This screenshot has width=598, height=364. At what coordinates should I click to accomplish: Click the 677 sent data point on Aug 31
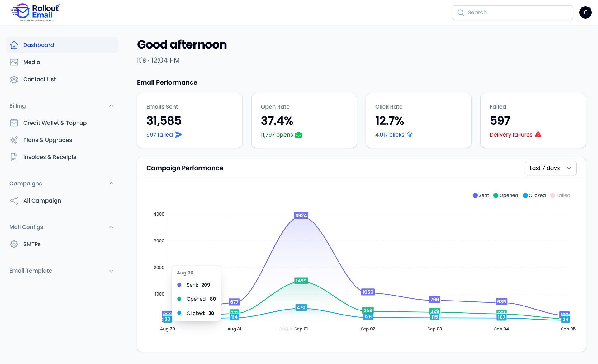point(234,302)
